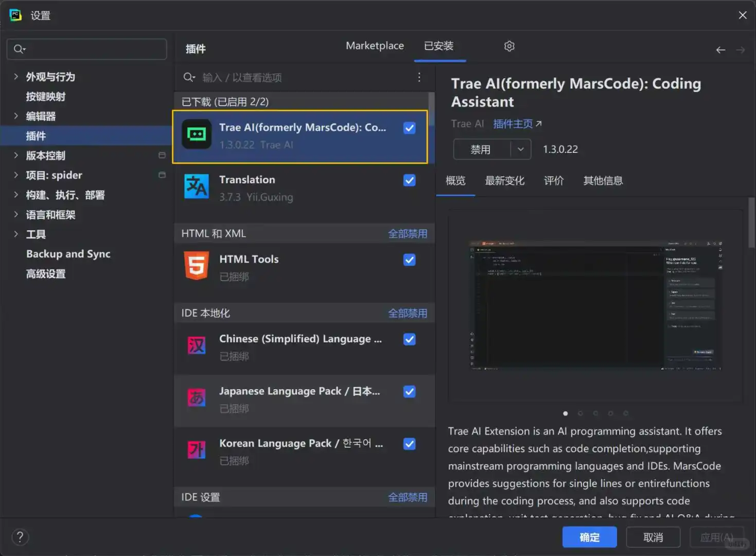Show the fourth screenshot via carousel dot

point(610,413)
